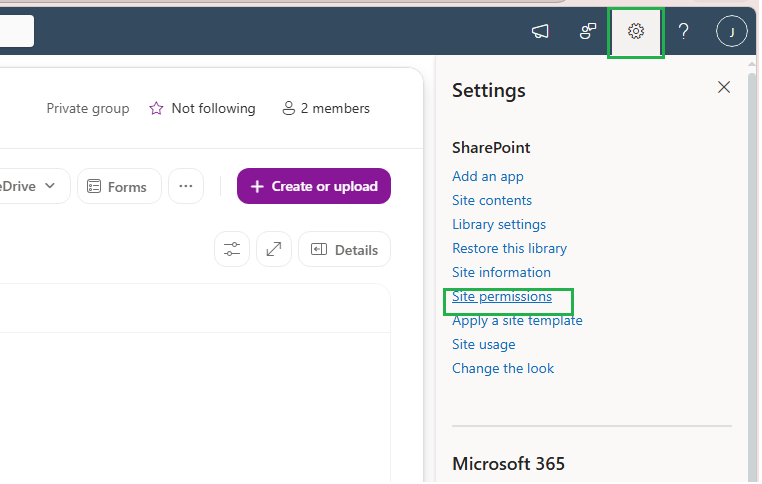Open the chat feedback icon in header
The width and height of the screenshot is (762, 484).
pyautogui.click(x=589, y=32)
